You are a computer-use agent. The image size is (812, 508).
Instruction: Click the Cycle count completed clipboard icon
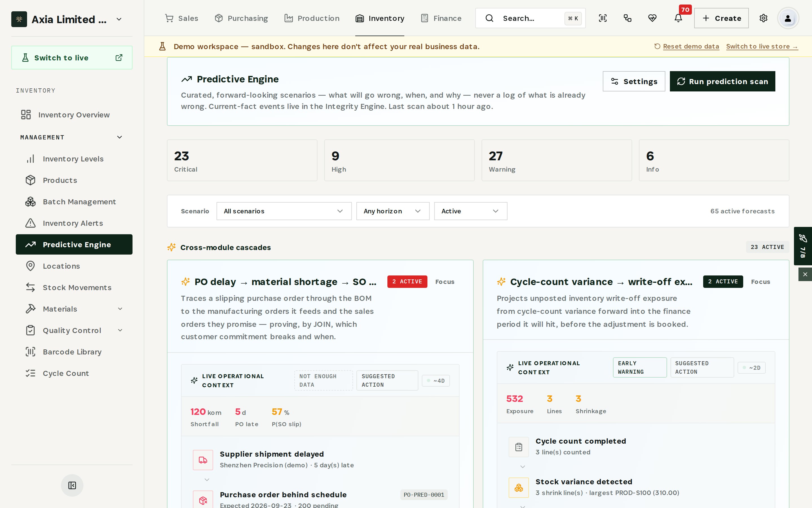click(519, 447)
